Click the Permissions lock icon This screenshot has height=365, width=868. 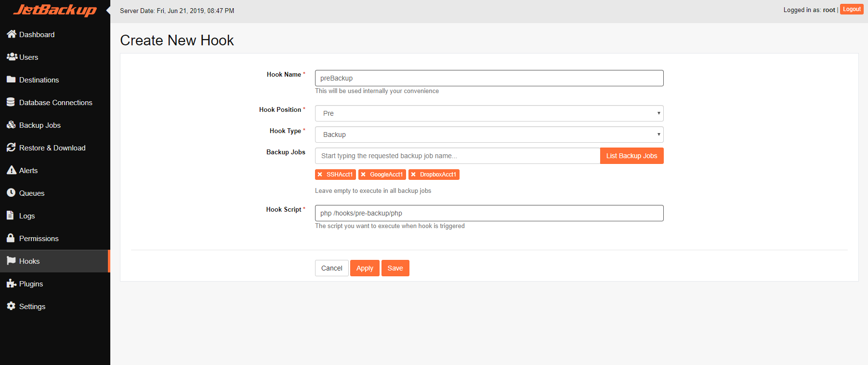11,238
